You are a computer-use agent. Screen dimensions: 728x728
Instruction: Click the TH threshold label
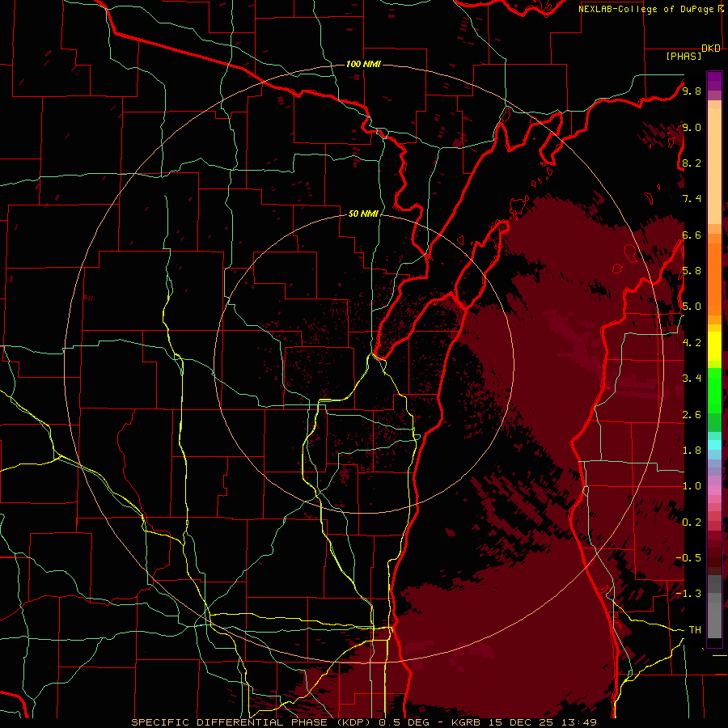tap(695, 629)
